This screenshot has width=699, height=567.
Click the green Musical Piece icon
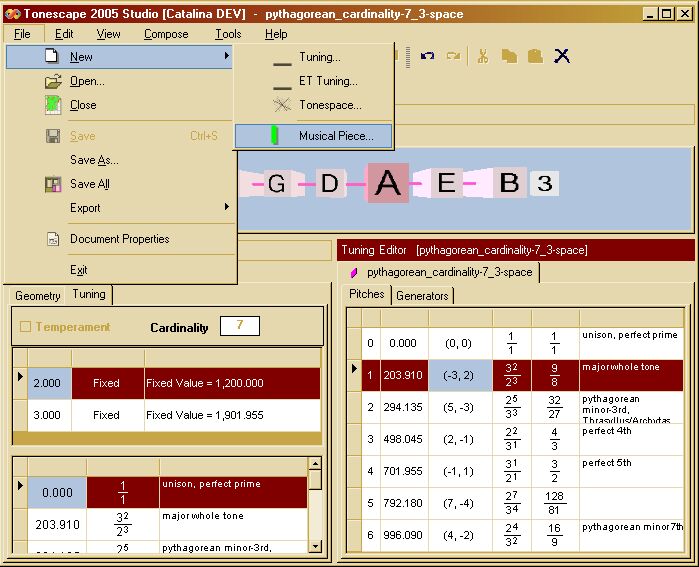click(275, 136)
